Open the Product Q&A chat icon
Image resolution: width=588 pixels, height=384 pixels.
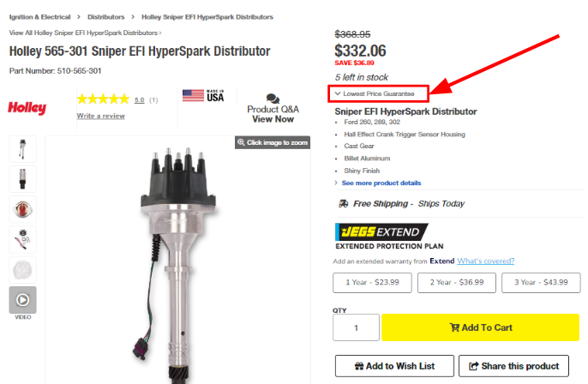[273, 99]
